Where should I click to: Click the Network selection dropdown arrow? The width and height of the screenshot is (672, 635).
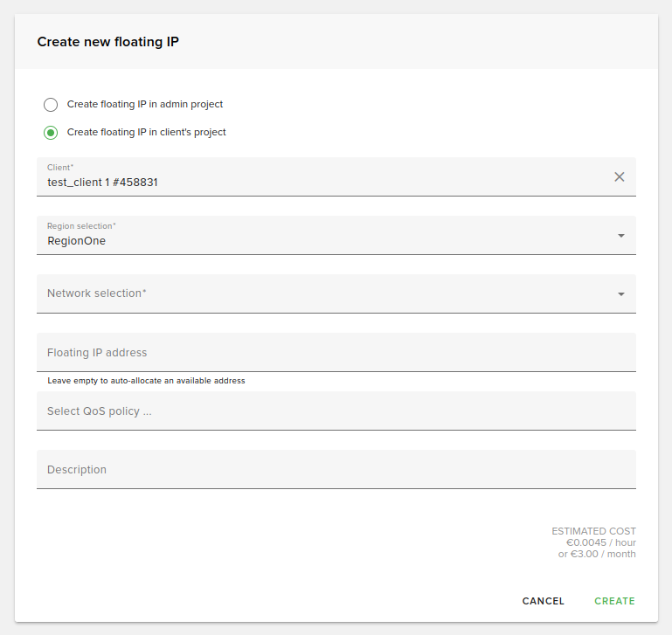pos(620,294)
